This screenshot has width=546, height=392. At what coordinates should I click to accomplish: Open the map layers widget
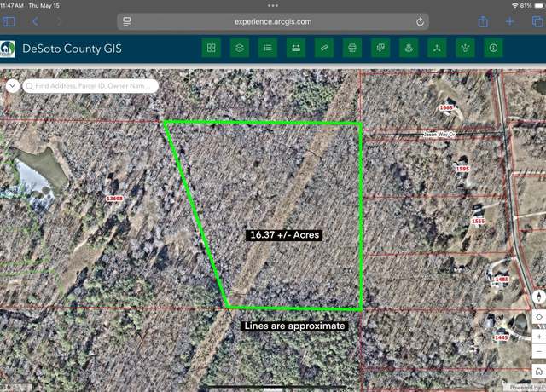pos(240,48)
